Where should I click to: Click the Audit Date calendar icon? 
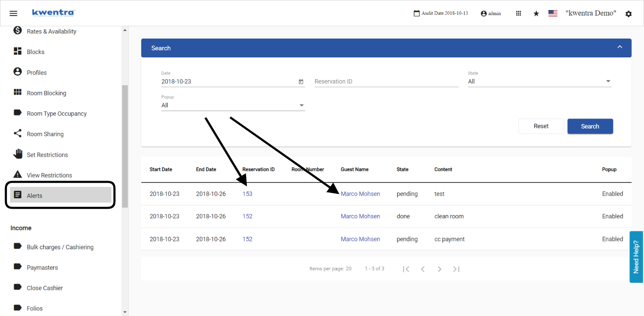(x=416, y=13)
